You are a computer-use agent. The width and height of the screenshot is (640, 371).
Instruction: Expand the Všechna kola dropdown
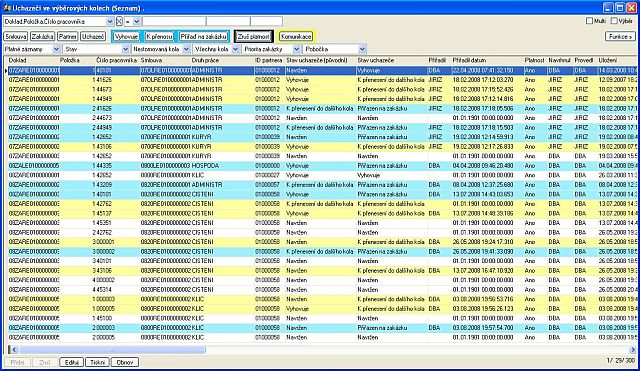point(235,49)
